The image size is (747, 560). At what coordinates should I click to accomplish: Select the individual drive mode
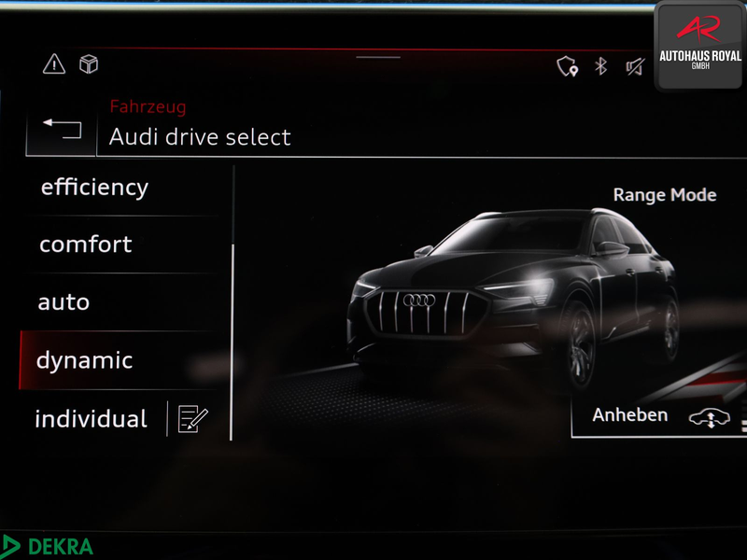92,419
